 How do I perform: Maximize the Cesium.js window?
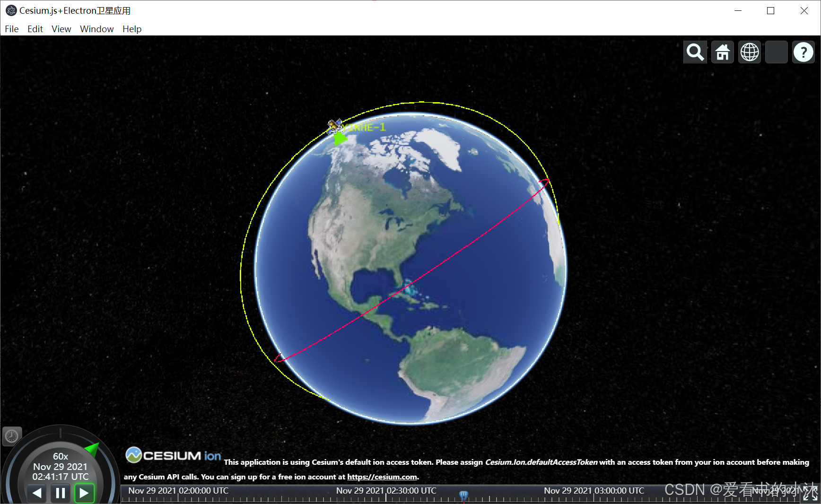coord(771,10)
